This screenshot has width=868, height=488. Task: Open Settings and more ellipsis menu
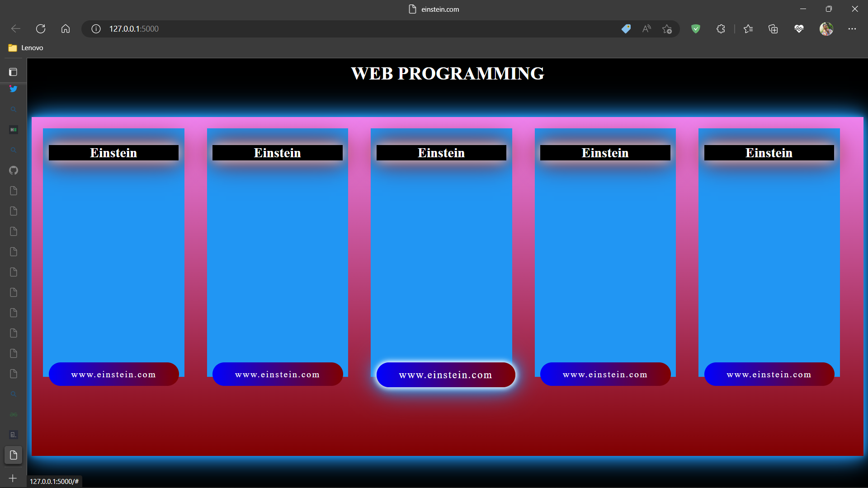pos(852,29)
